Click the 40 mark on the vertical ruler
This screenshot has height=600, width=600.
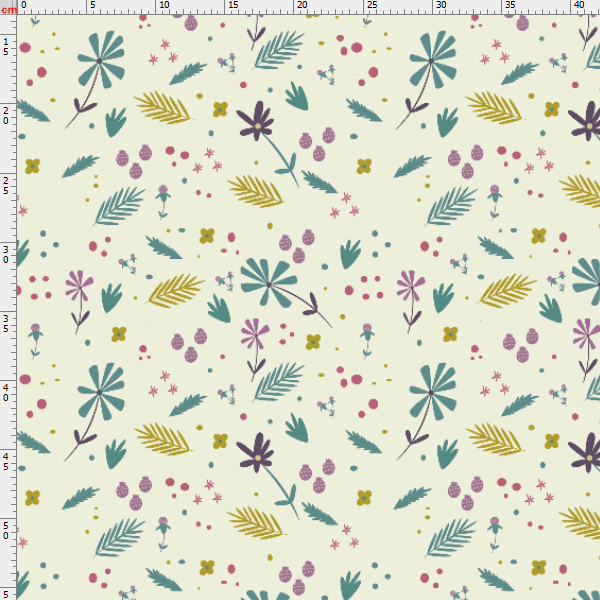[x=6, y=393]
